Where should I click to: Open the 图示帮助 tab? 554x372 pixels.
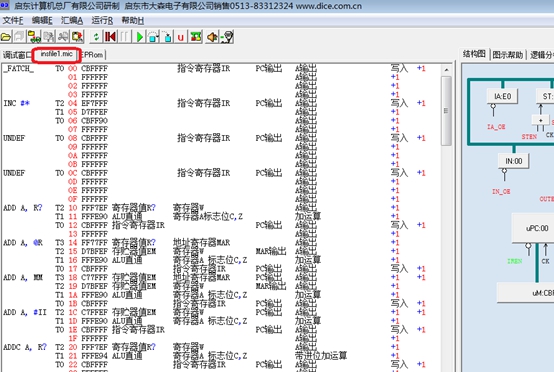coord(508,55)
